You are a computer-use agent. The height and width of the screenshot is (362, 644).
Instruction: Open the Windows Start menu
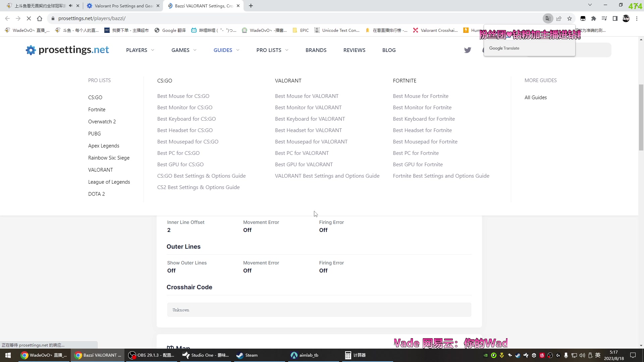coord(8,355)
